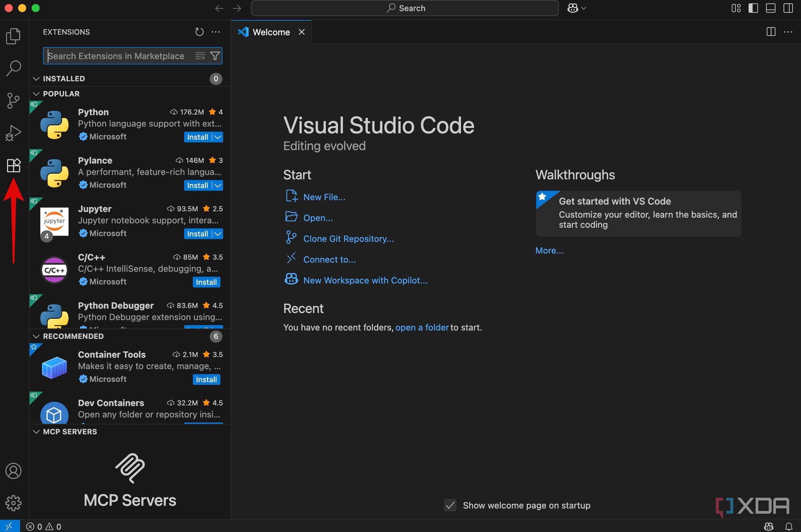This screenshot has height=532, width=801.
Task: Click the Clone Git Repository link
Action: (x=348, y=238)
